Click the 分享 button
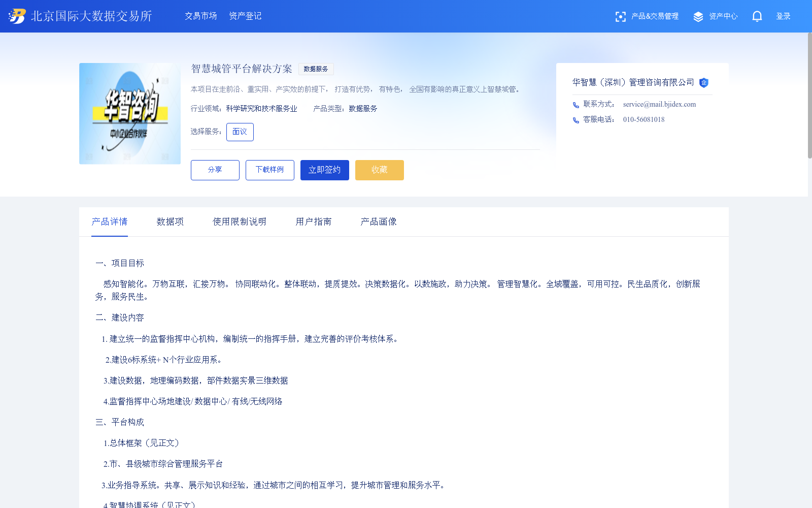The height and width of the screenshot is (508, 812). pos(215,170)
